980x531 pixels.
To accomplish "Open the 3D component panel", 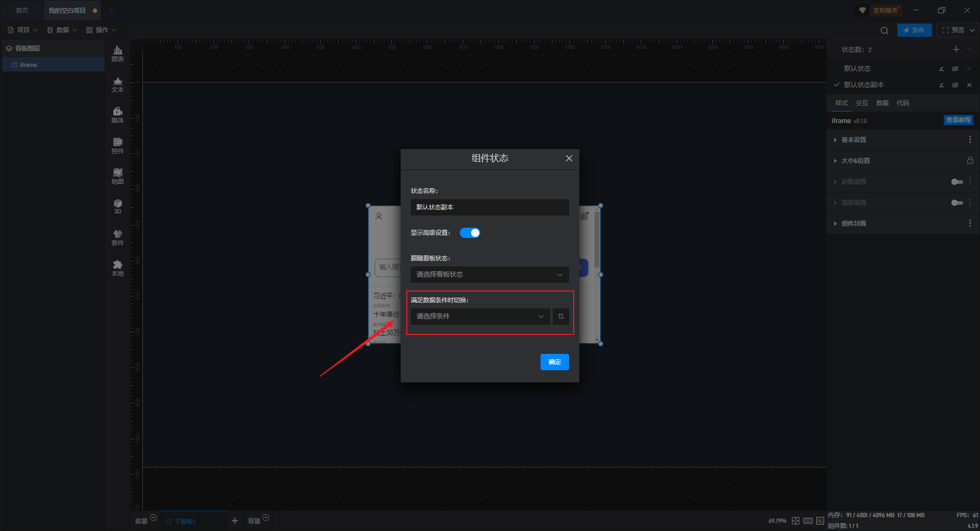I will coord(117,206).
